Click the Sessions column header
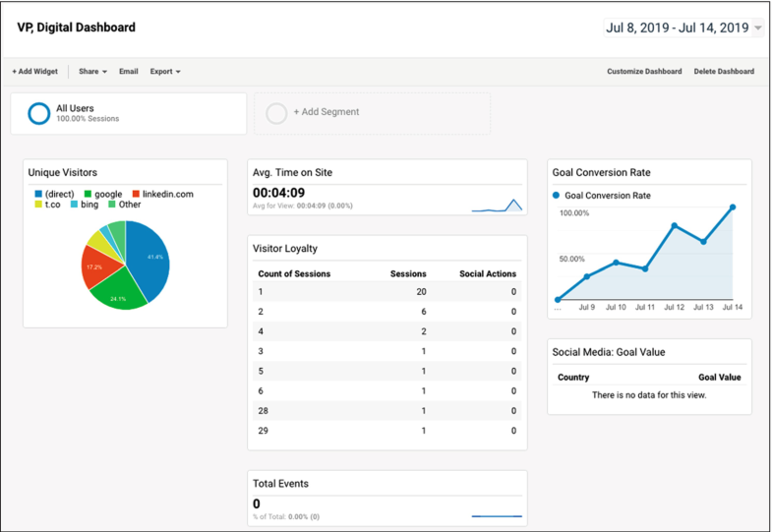 click(408, 274)
